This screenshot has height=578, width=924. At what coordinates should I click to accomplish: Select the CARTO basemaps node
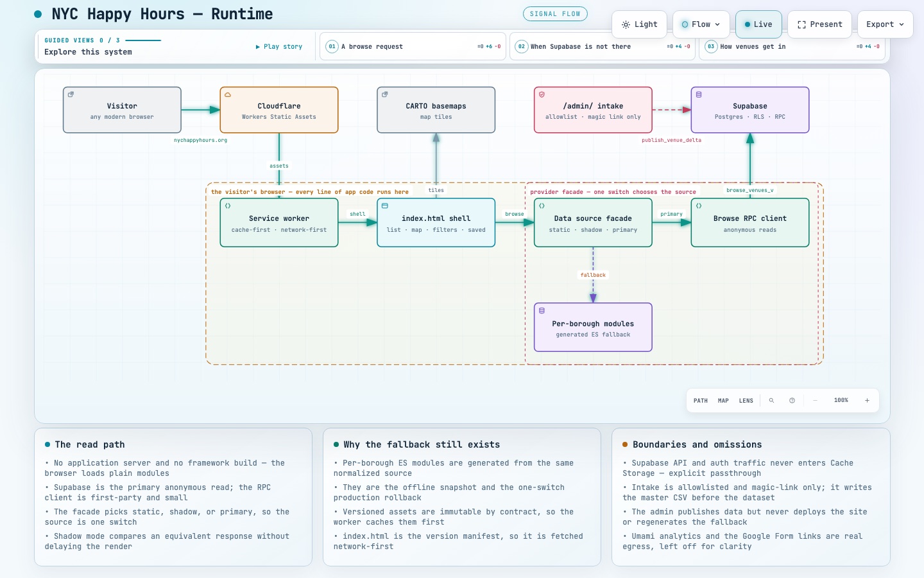coord(436,110)
